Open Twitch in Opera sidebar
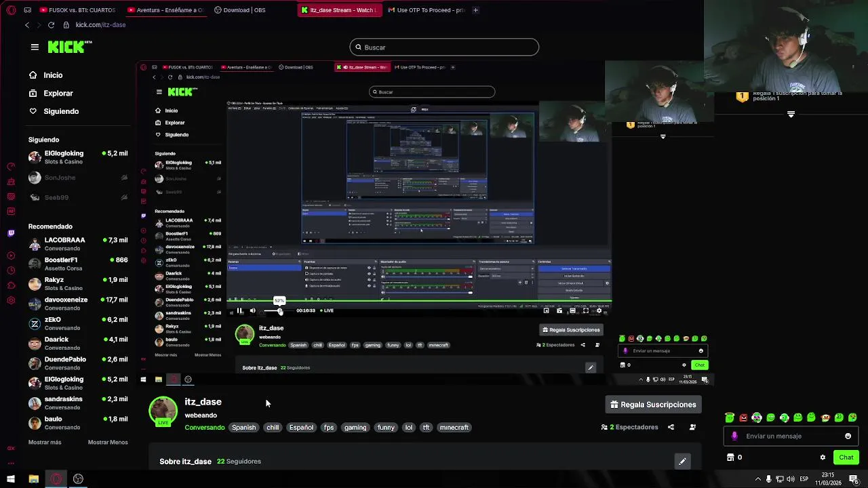The width and height of the screenshot is (868, 488). point(11,233)
